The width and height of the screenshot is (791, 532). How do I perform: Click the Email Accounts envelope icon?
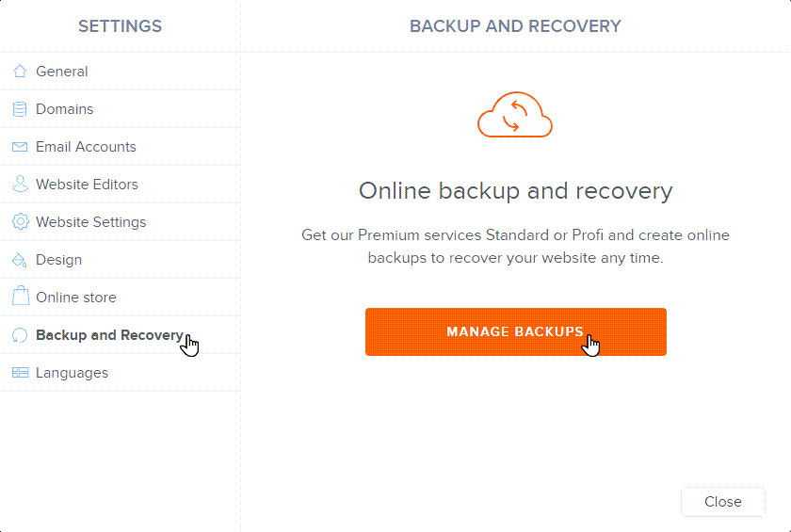click(20, 147)
